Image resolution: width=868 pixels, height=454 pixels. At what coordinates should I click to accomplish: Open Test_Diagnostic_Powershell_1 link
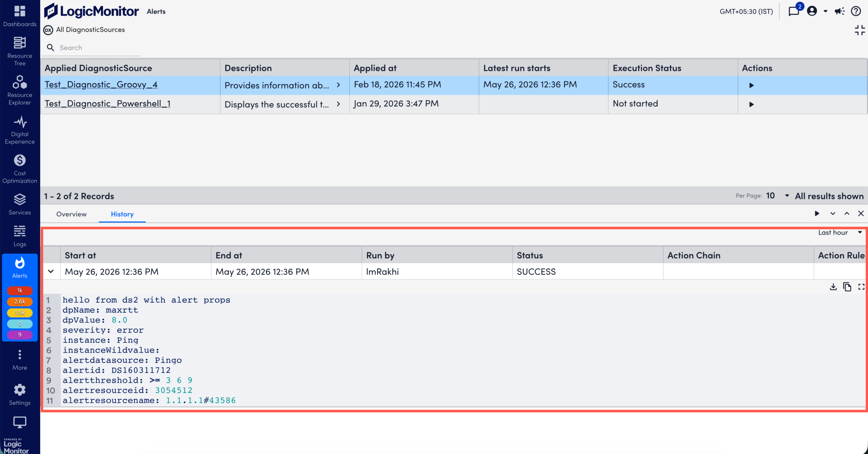[107, 103]
